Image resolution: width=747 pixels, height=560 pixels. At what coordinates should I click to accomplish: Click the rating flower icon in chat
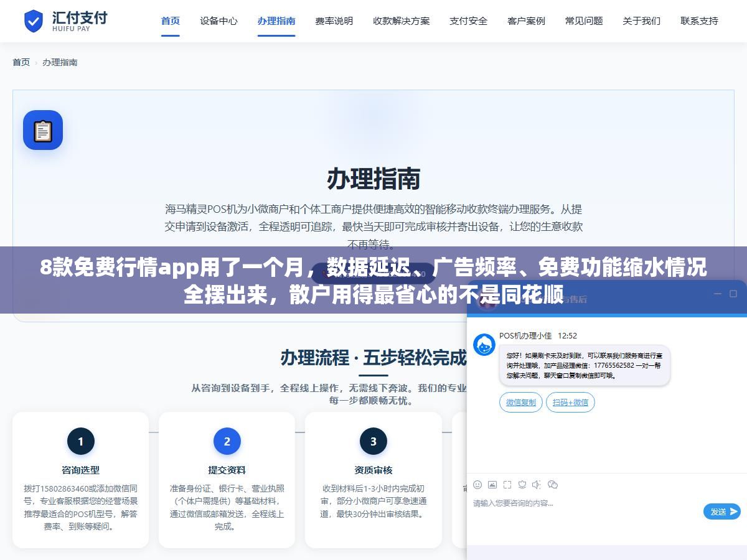522,485
